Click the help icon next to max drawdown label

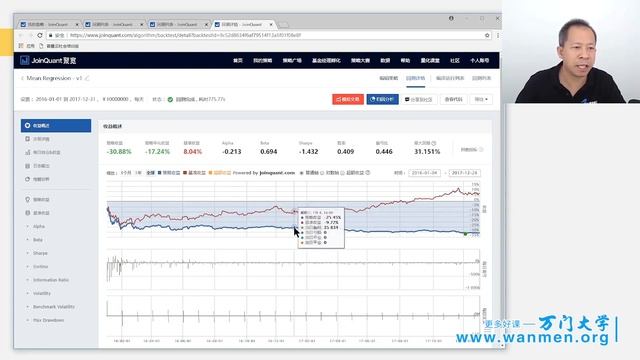434,143
